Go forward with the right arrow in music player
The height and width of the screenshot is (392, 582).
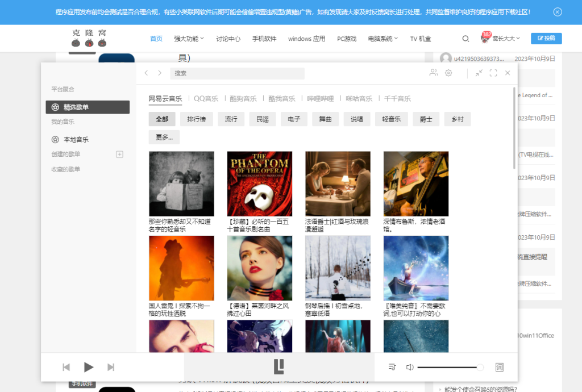(x=160, y=73)
